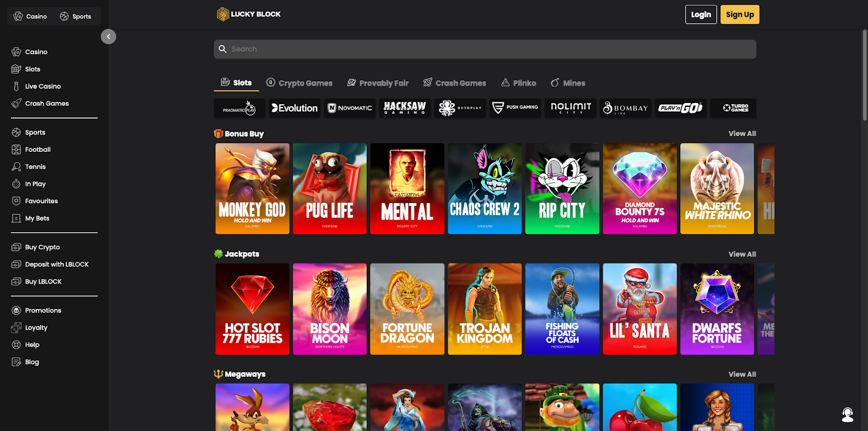Screen dimensions: 868x431
Task: Switch to Sports in the top switcher
Action: pos(75,16)
